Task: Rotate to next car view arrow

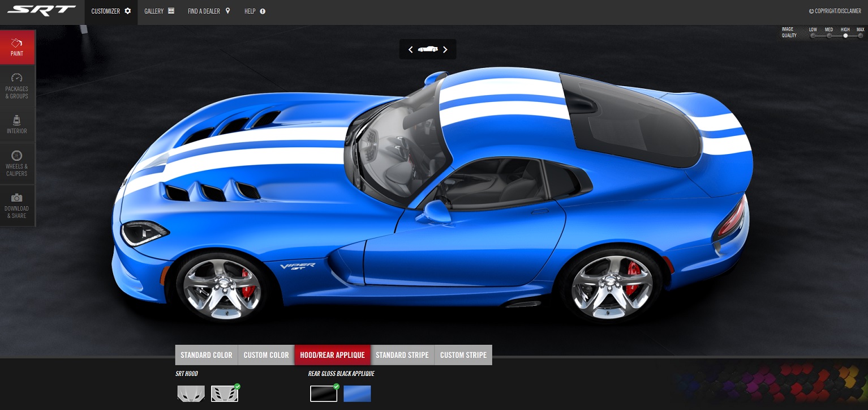Action: point(445,50)
